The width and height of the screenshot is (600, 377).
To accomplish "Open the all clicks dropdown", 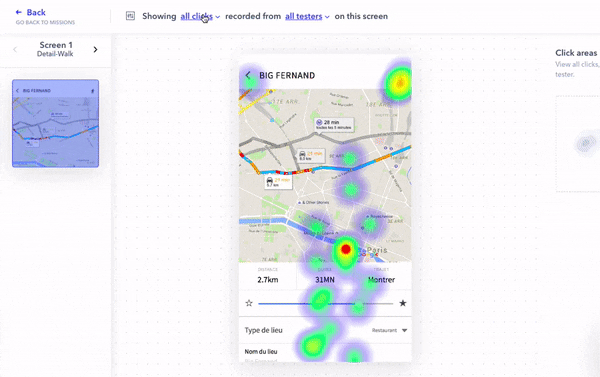I will pos(200,16).
